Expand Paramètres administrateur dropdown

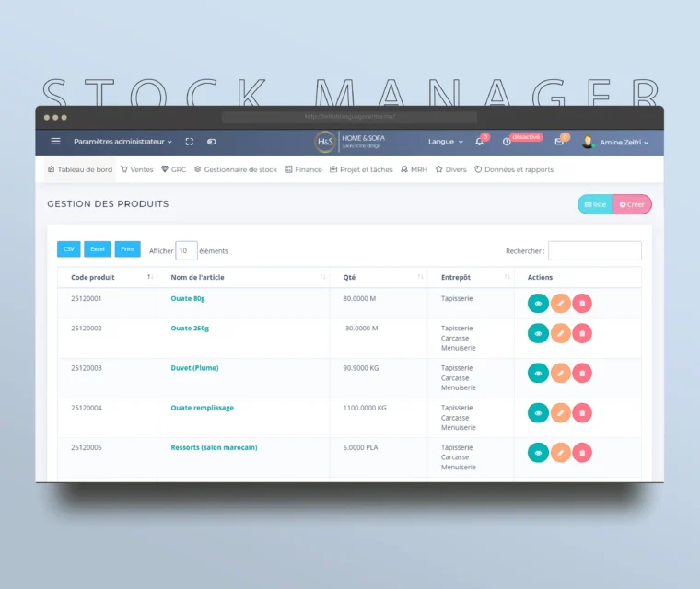point(122,142)
